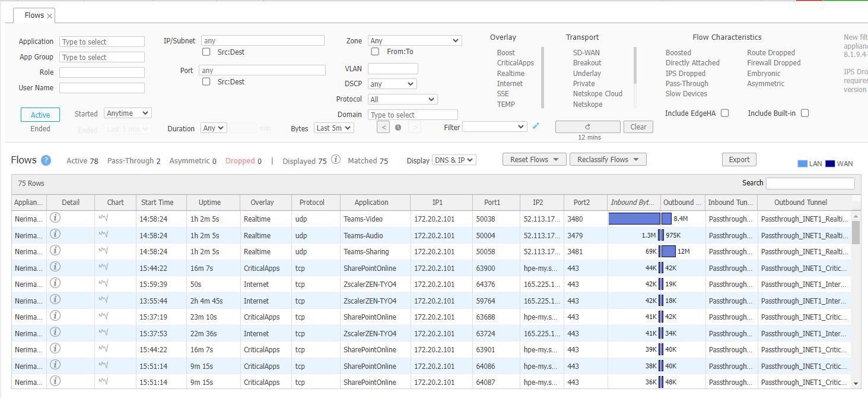
Task: Open the Zone dropdown
Action: click(x=415, y=40)
